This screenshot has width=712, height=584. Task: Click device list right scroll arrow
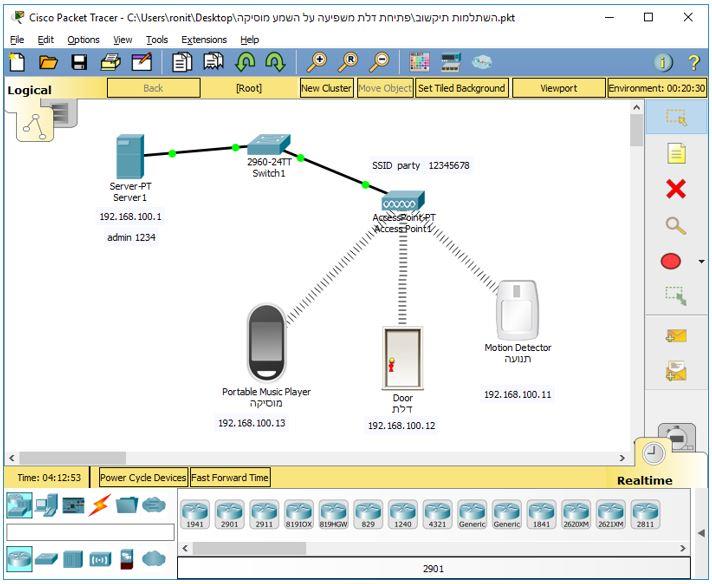[x=682, y=549]
